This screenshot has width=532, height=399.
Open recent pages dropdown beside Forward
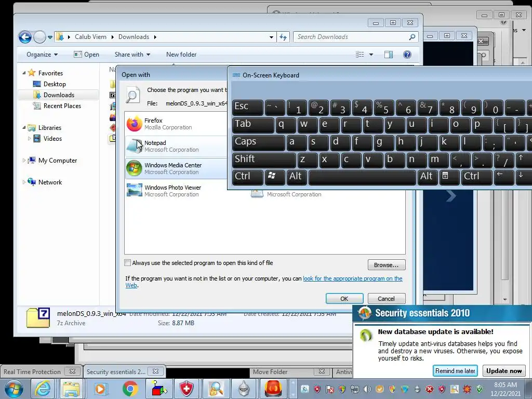click(50, 37)
